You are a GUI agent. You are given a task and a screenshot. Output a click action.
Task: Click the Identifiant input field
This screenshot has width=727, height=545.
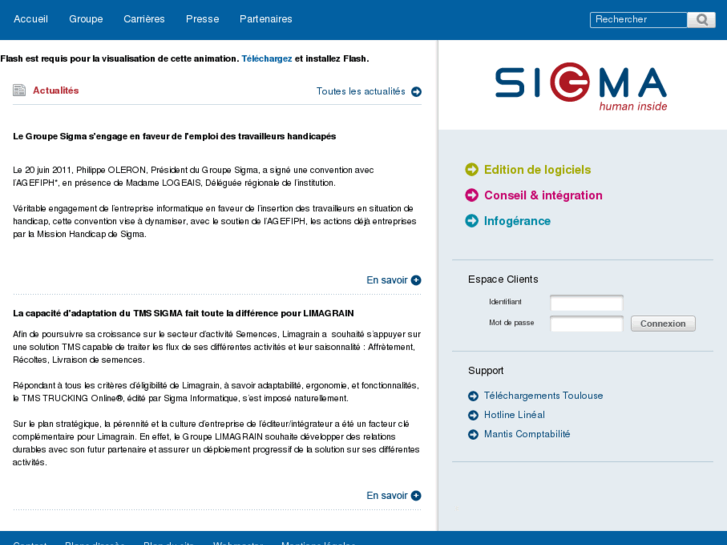tap(587, 302)
